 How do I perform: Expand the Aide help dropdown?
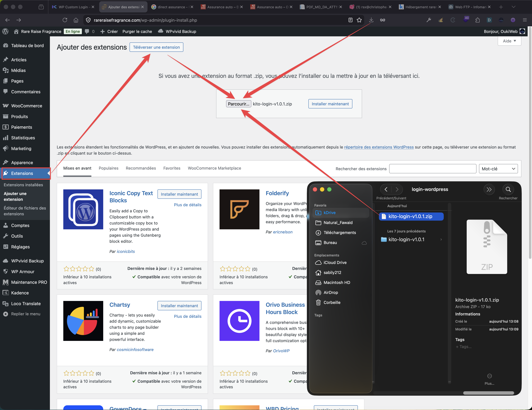pyautogui.click(x=509, y=41)
